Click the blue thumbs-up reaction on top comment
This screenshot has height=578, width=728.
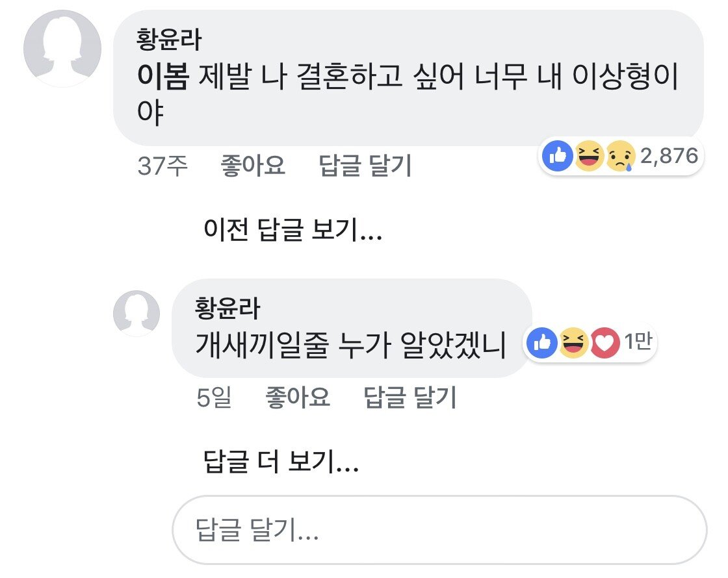click(x=557, y=157)
